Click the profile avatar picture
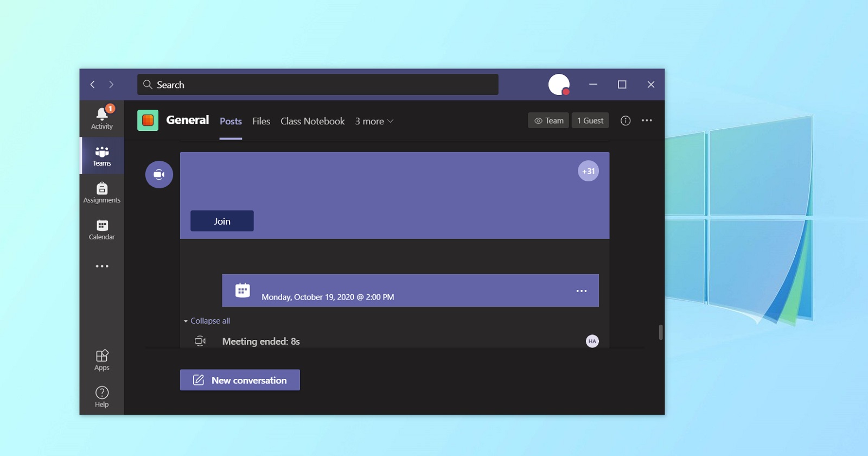This screenshot has width=868, height=456. pyautogui.click(x=559, y=85)
